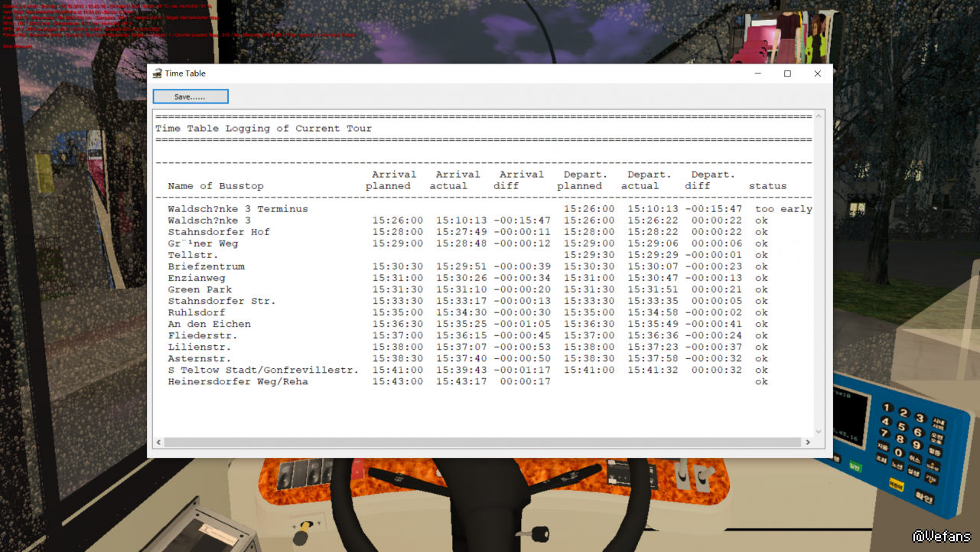The height and width of the screenshot is (552, 980).
Task: Click the vertical scrollbar down arrow
Action: coord(819,432)
